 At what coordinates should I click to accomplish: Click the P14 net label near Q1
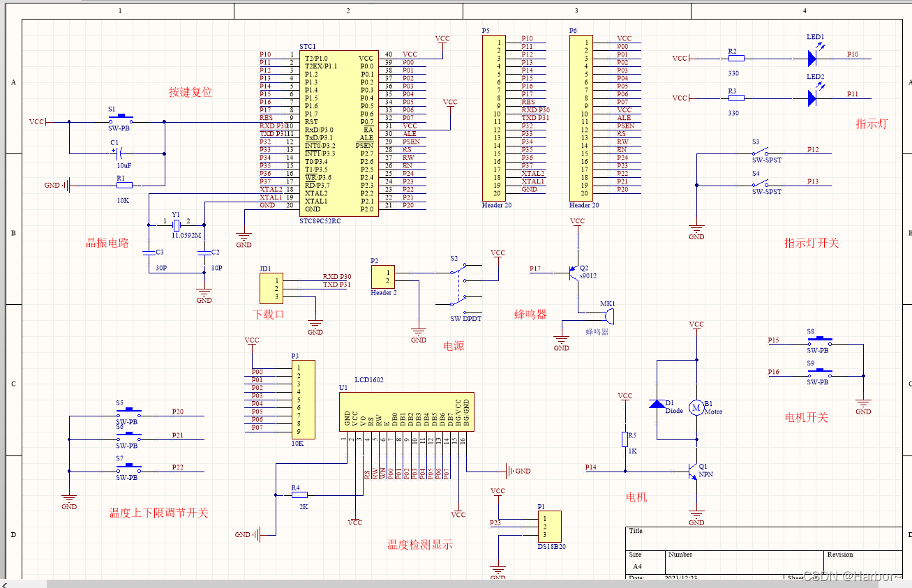tap(591, 467)
